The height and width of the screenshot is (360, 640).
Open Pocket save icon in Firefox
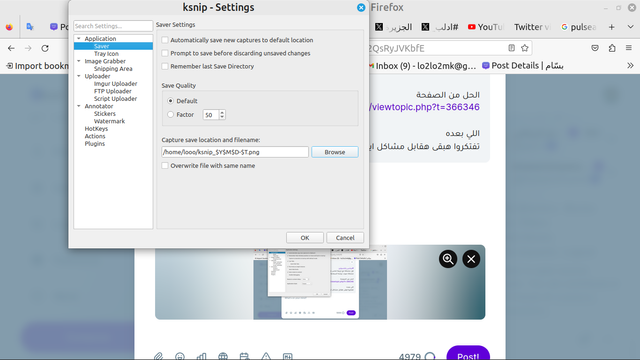[x=595, y=48]
